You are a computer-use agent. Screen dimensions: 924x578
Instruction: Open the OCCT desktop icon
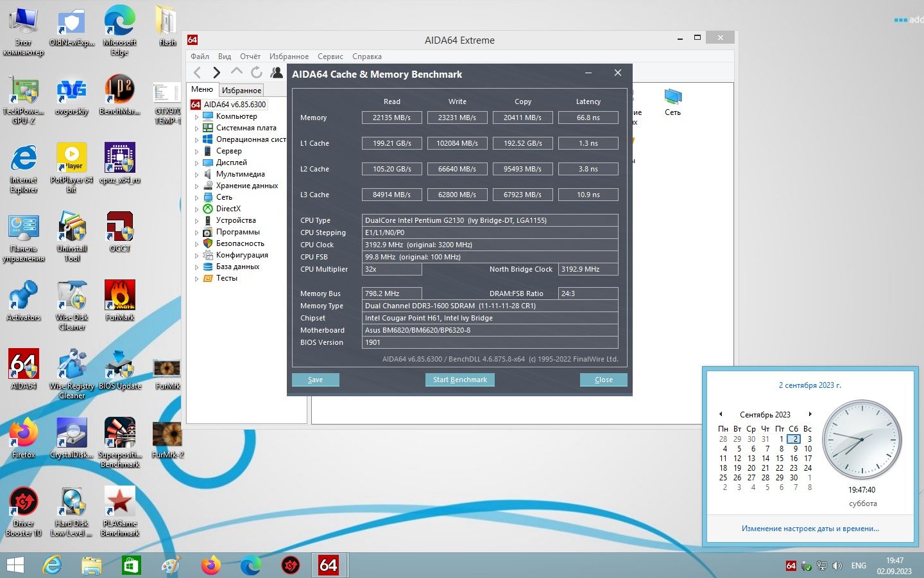tap(120, 232)
